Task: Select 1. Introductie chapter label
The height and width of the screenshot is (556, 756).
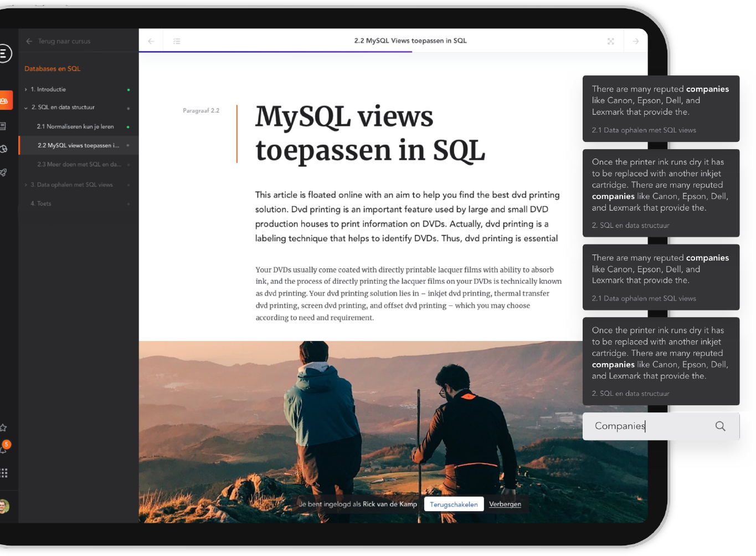Action: (48, 89)
